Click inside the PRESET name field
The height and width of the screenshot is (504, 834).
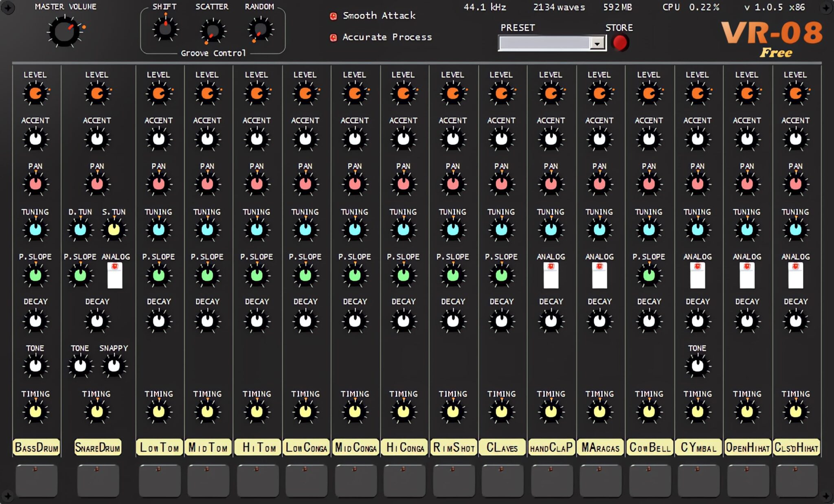(x=546, y=42)
